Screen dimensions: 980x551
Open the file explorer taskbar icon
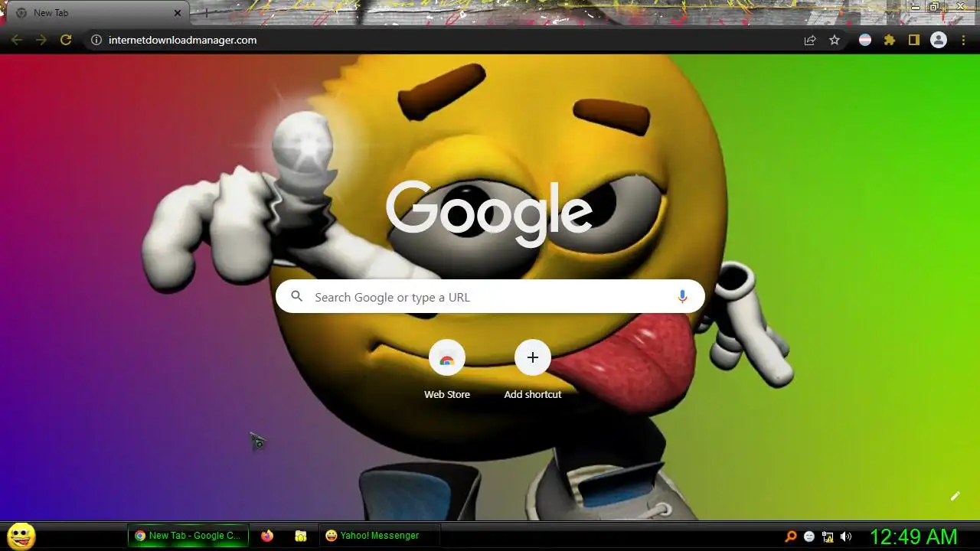click(301, 536)
